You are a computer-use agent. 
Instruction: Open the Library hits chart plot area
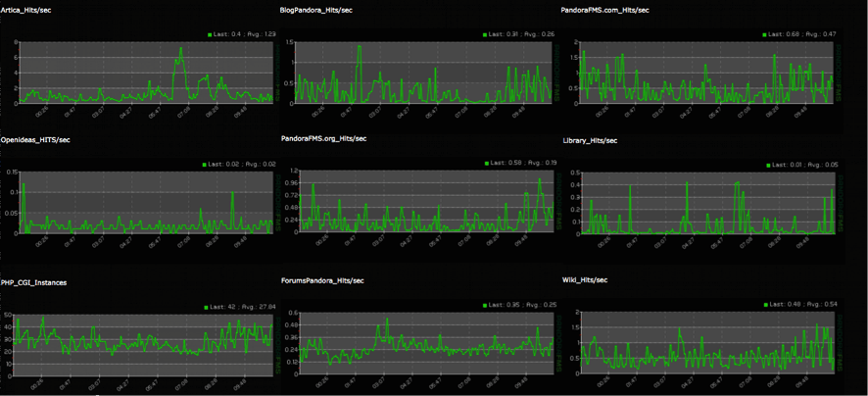[707, 203]
